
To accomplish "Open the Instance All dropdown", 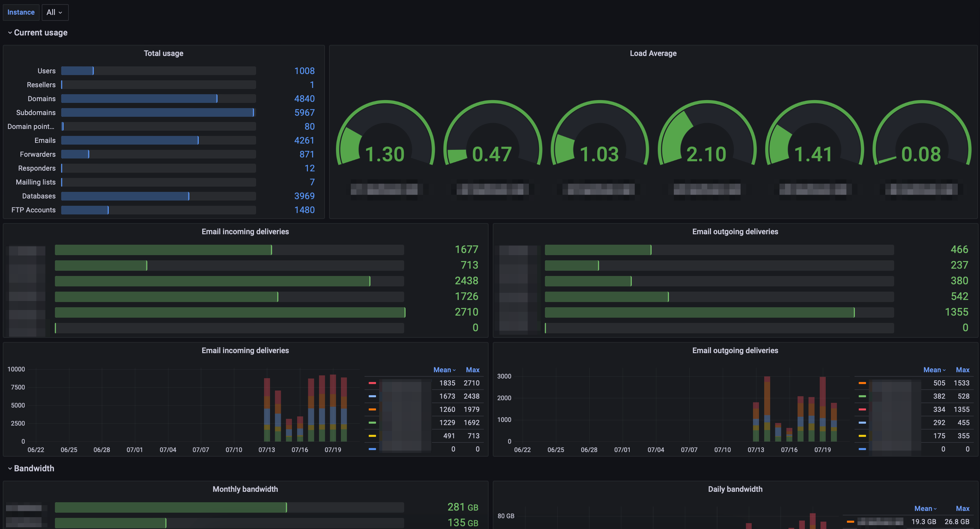I will [x=55, y=12].
